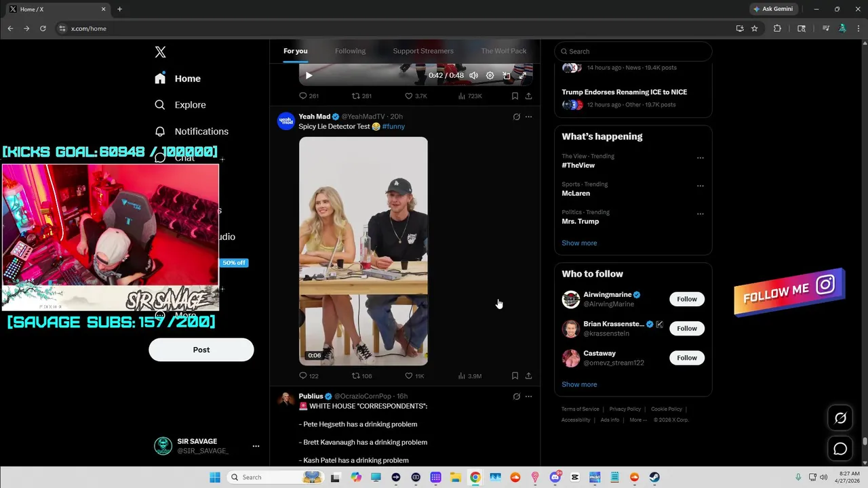The image size is (868, 488).
Task: Open the Terms of Service link
Action: click(x=580, y=409)
